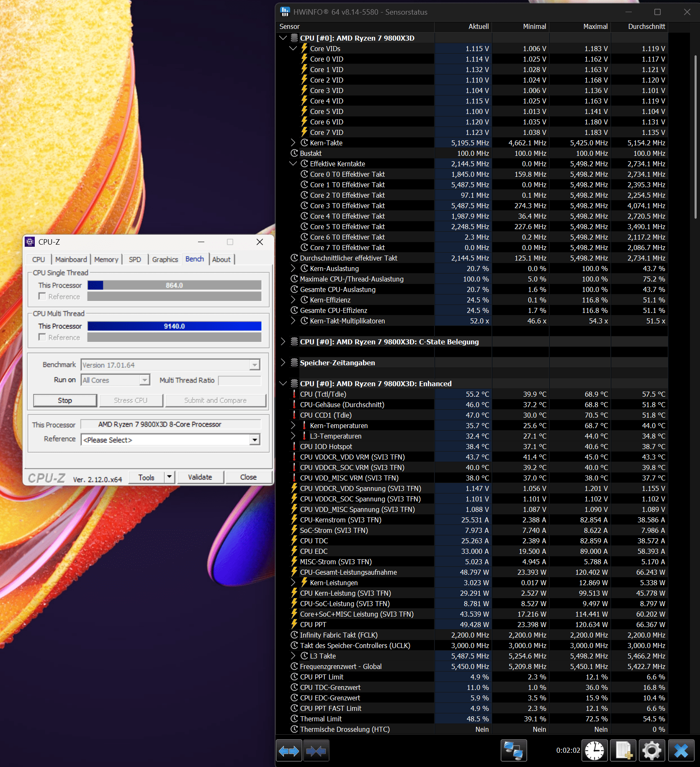Select the Frequenzgrenzwert - Global row
The height and width of the screenshot is (767, 700).
click(472, 666)
